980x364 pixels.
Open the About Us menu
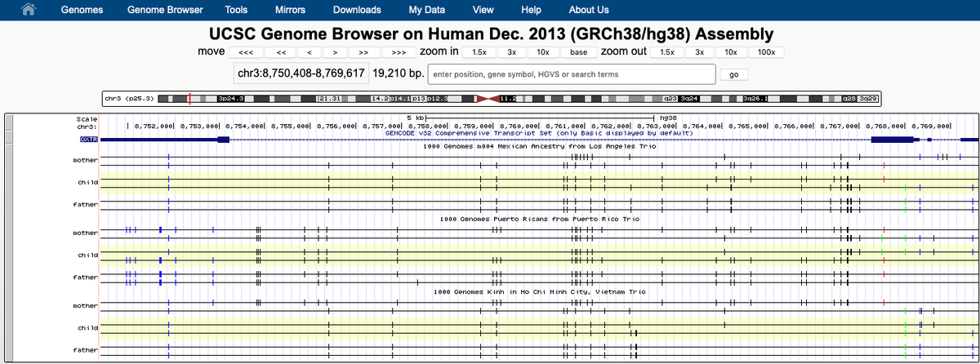[x=589, y=10]
